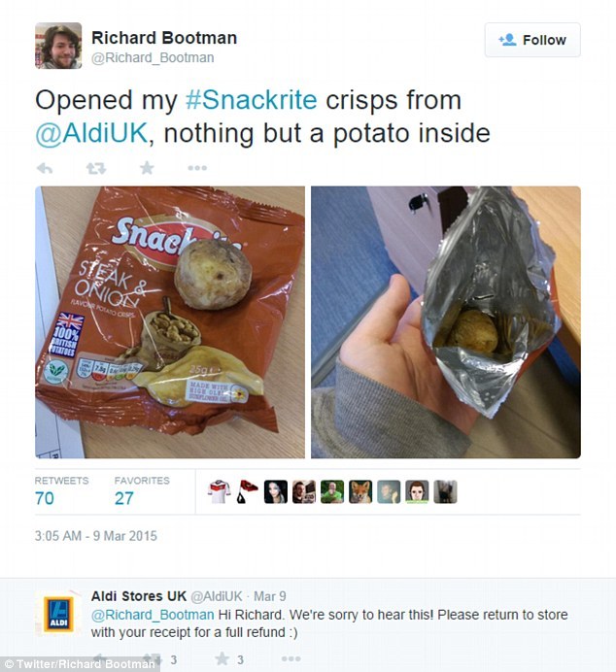616x672 pixels.
Task: Retweet Richard Bootman's crisps tweet
Action: coord(95,168)
